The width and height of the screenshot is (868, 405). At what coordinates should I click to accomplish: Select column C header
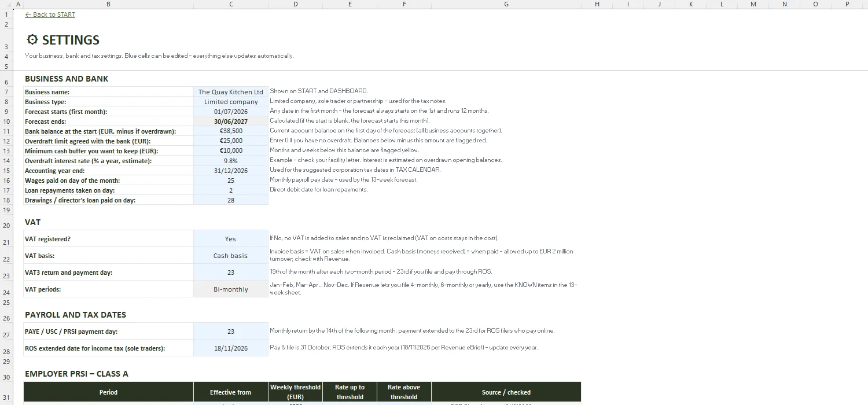click(231, 4)
